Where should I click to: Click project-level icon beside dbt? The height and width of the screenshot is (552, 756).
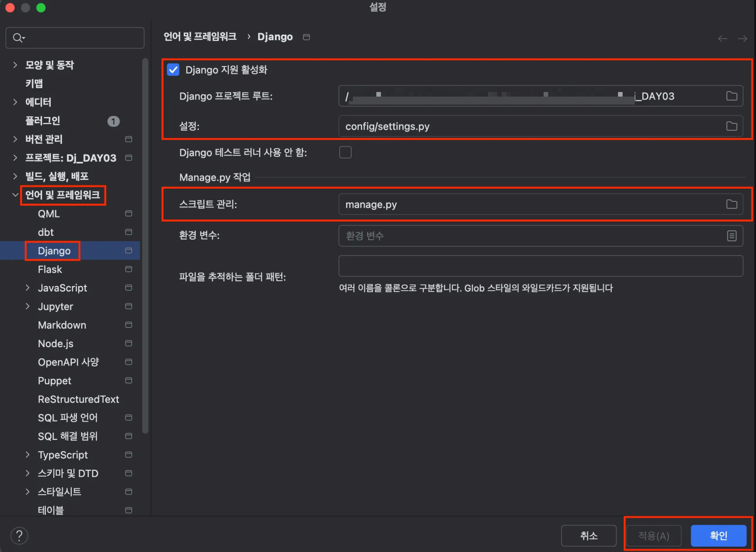point(129,232)
